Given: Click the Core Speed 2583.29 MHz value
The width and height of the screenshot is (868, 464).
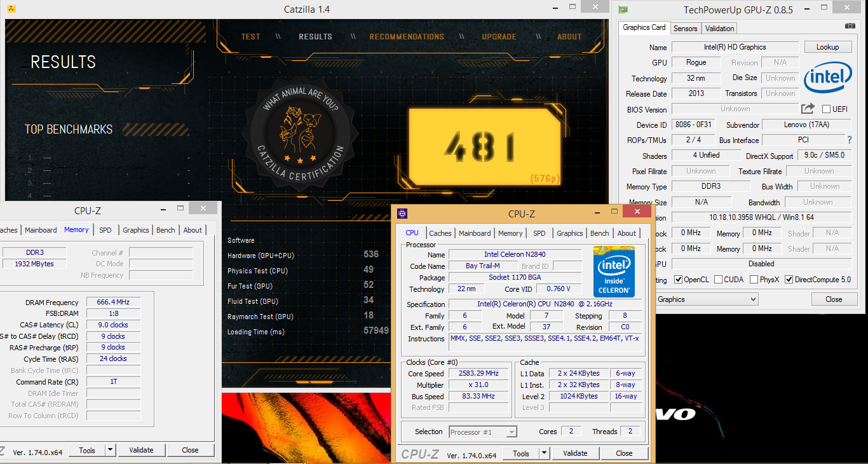Looking at the screenshot, I should (479, 374).
